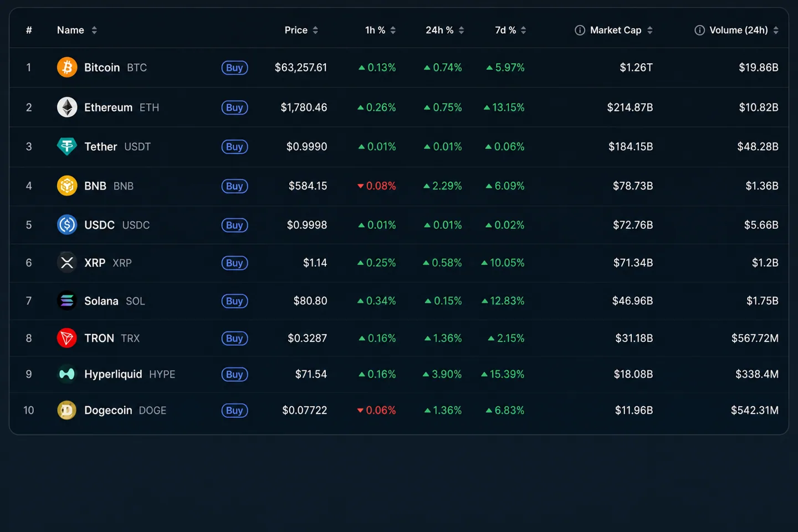The width and height of the screenshot is (798, 532).
Task: Click the Ethereum diamond logo icon
Action: tap(67, 108)
